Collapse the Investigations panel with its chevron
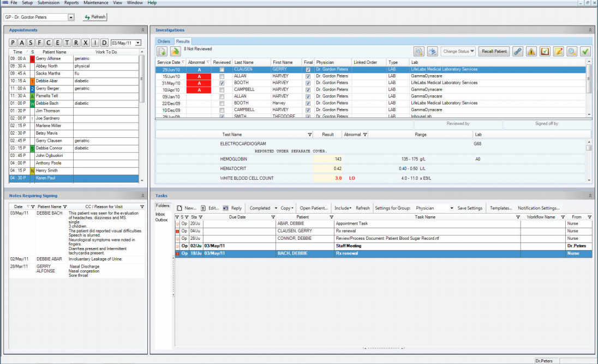Screen dimensions: 598x364 (590, 30)
